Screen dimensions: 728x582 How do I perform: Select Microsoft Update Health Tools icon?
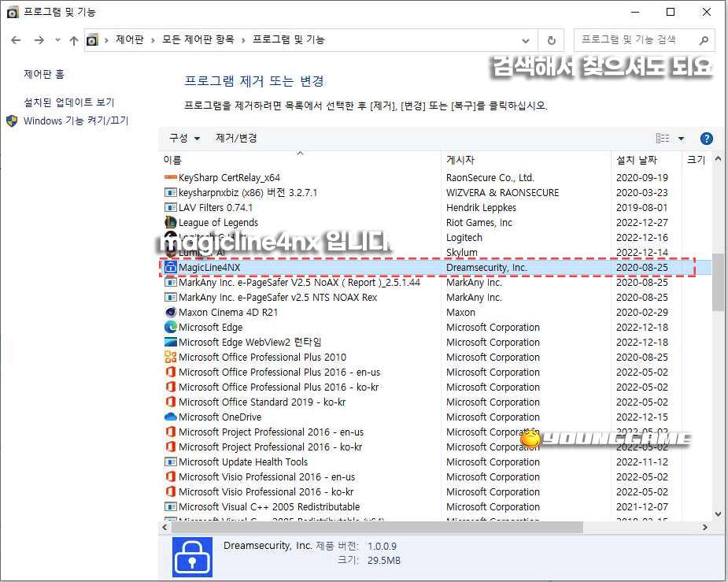171,462
